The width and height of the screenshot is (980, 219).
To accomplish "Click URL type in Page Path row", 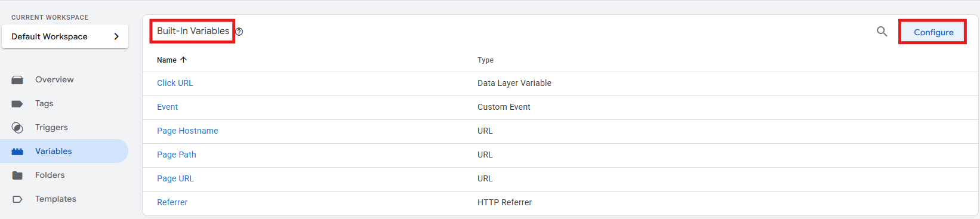I will click(x=485, y=155).
